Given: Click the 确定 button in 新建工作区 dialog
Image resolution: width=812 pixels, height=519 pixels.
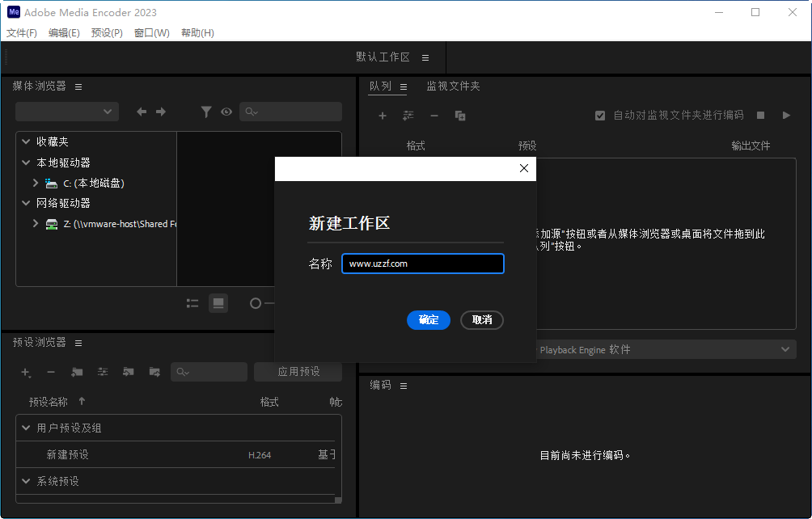Looking at the screenshot, I should tap(428, 320).
